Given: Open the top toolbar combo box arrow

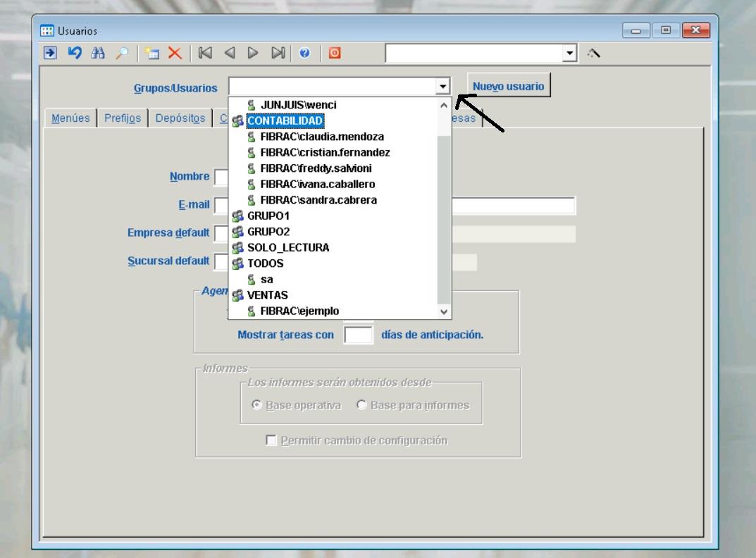Looking at the screenshot, I should pos(569,54).
